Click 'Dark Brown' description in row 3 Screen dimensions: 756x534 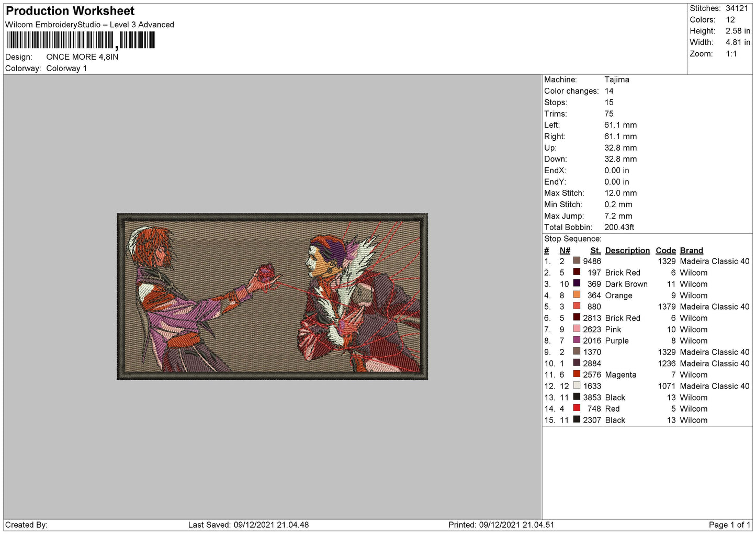[x=626, y=284]
